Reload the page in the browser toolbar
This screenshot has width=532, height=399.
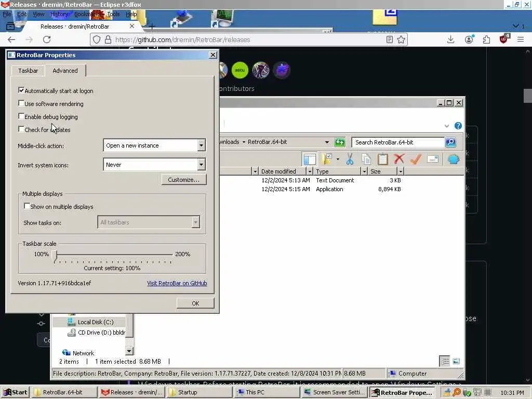pyautogui.click(x=47, y=39)
